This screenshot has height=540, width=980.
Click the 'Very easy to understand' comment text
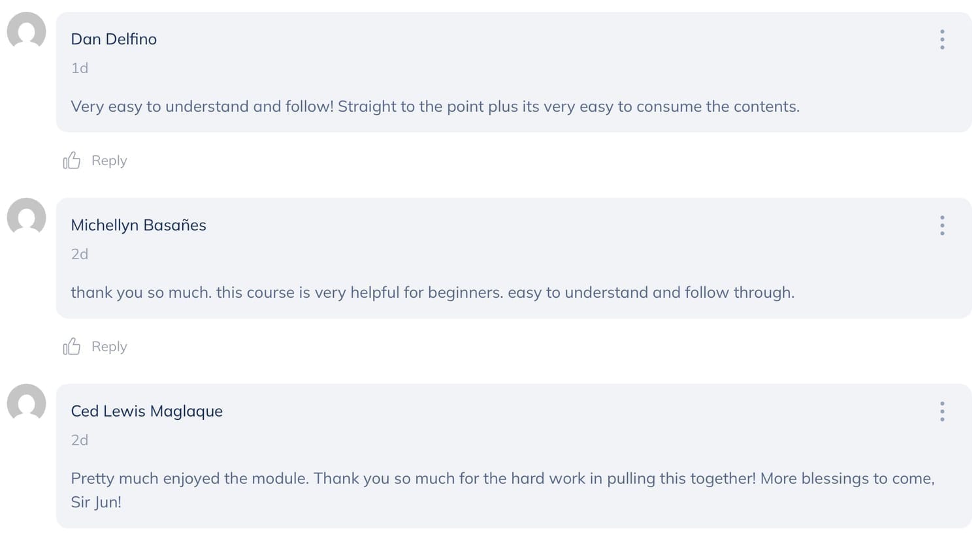pos(434,106)
